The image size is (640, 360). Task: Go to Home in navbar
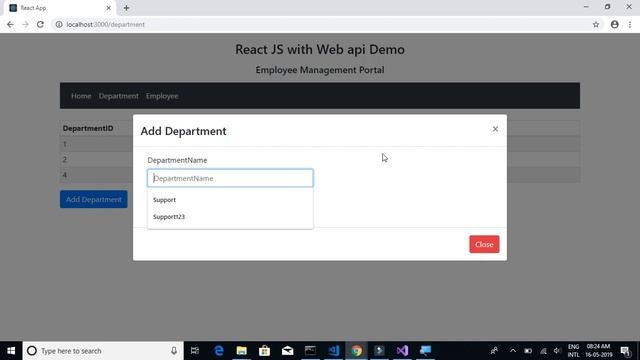point(81,96)
